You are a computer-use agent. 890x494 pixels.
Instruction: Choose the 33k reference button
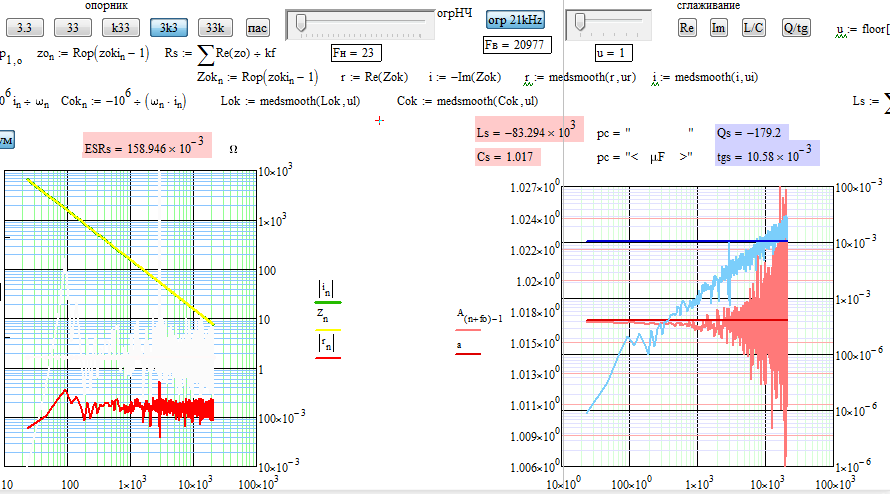click(x=217, y=28)
